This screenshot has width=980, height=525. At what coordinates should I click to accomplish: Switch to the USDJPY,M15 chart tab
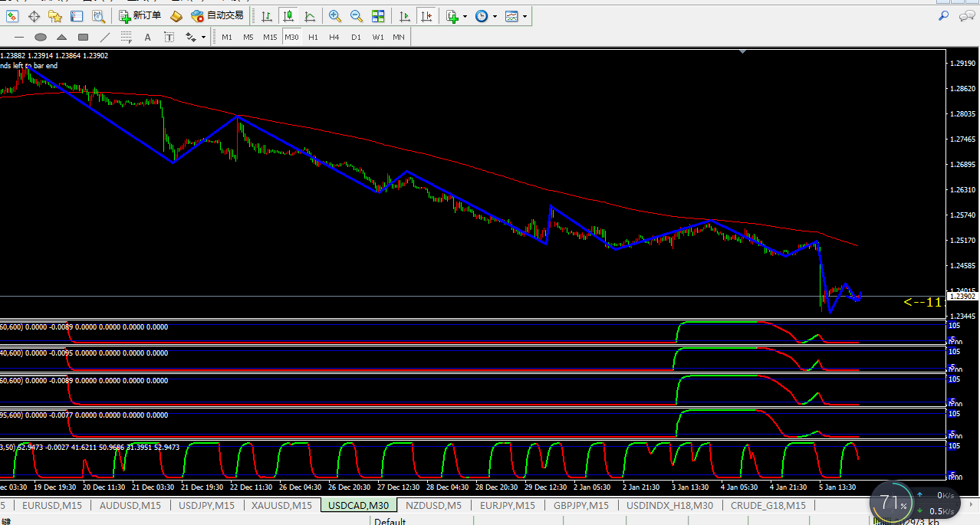click(207, 505)
